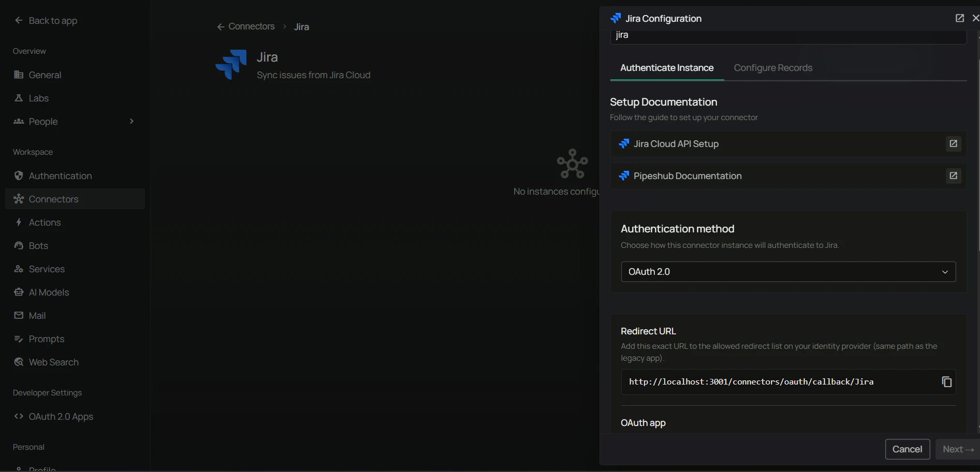Open AI Models in the Workspace menu

(75, 292)
